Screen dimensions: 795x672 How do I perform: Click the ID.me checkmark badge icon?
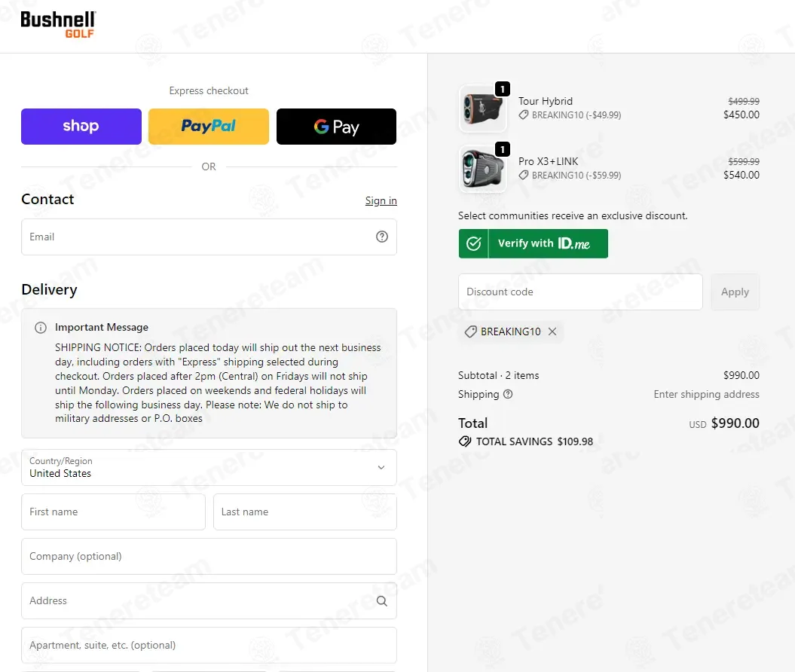pos(473,244)
